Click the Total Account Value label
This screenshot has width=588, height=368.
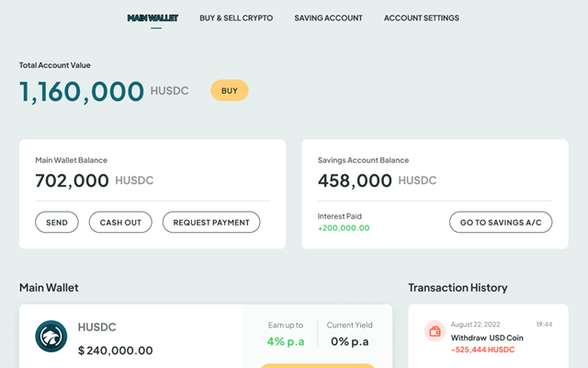click(x=55, y=65)
